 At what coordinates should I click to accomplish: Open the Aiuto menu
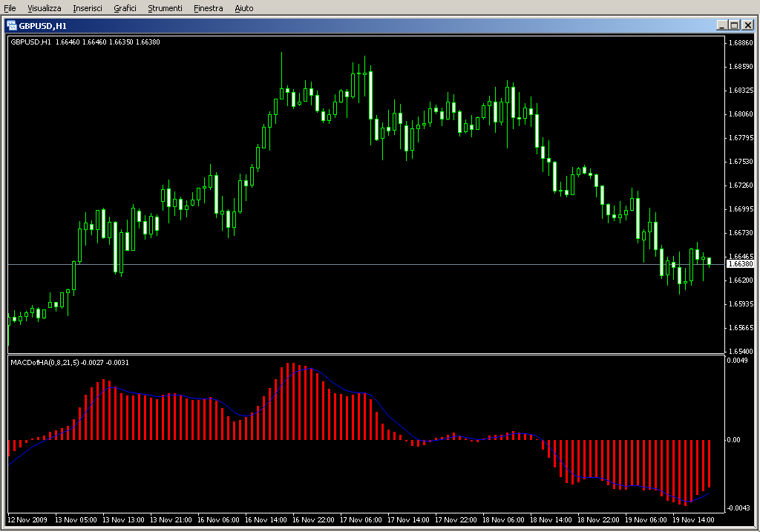(x=243, y=8)
